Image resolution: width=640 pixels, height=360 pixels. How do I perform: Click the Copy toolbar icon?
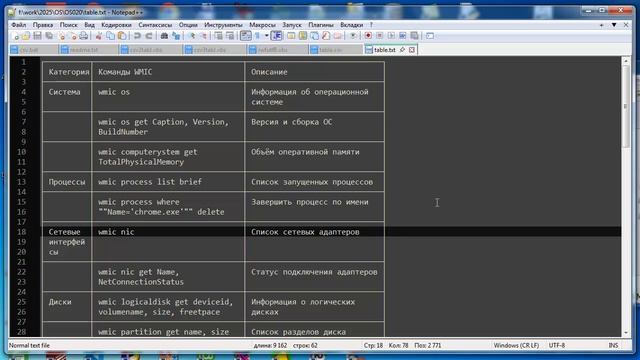pos(110,36)
